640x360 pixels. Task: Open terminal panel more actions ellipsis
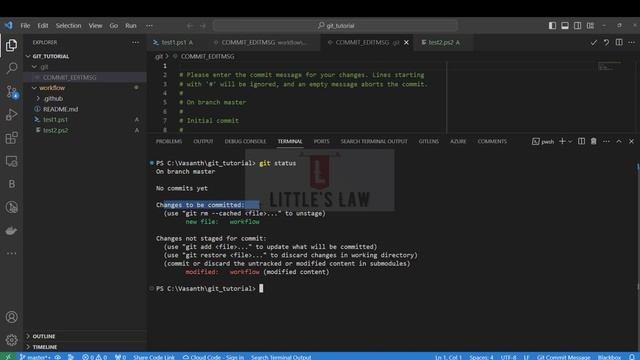coord(607,141)
